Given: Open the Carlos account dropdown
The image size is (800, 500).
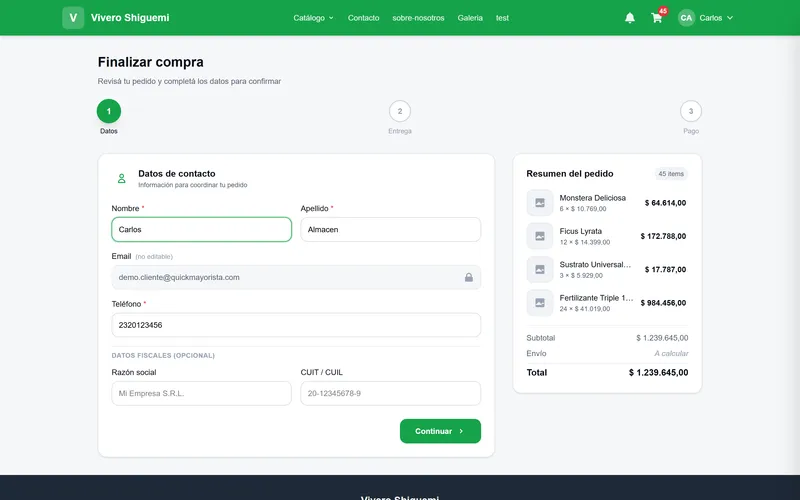Looking at the screenshot, I should pyautogui.click(x=716, y=18).
